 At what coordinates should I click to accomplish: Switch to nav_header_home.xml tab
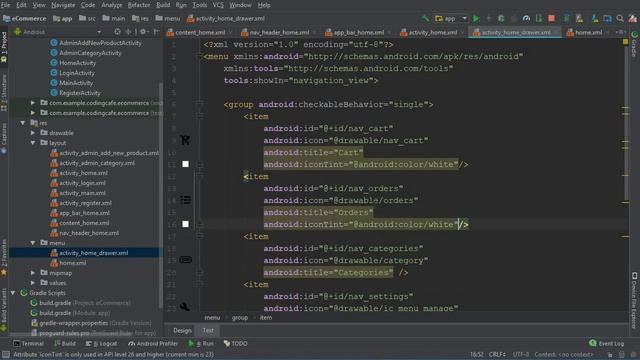(x=279, y=32)
